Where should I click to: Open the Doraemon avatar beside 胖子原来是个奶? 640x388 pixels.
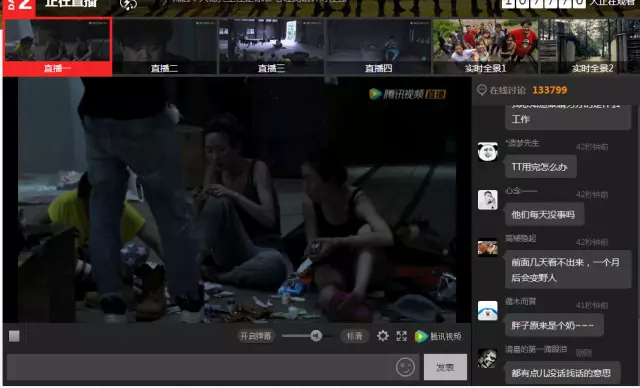(488, 310)
